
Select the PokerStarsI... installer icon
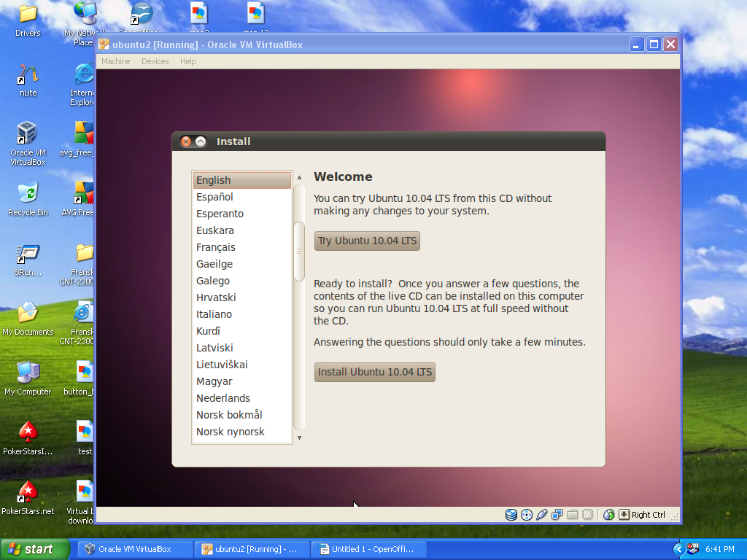(28, 438)
